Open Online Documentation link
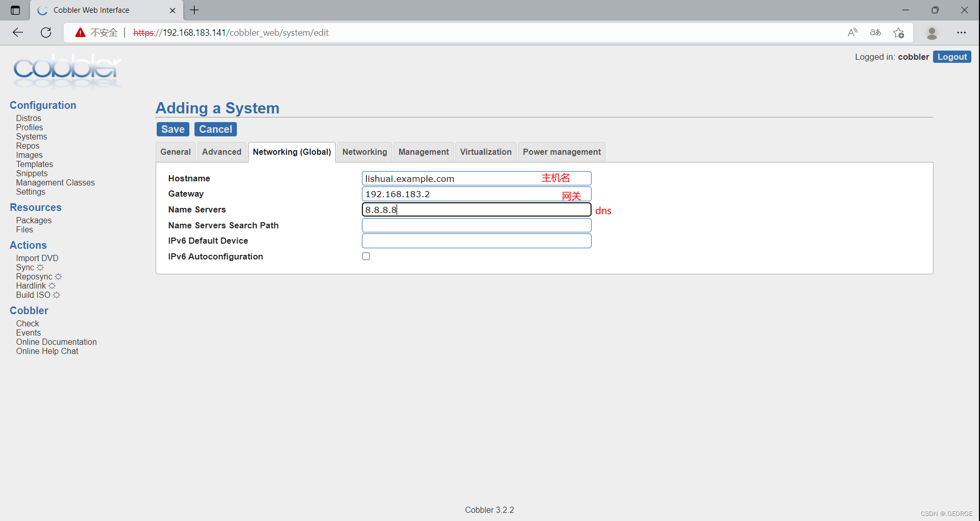The width and height of the screenshot is (980, 521). click(x=56, y=342)
